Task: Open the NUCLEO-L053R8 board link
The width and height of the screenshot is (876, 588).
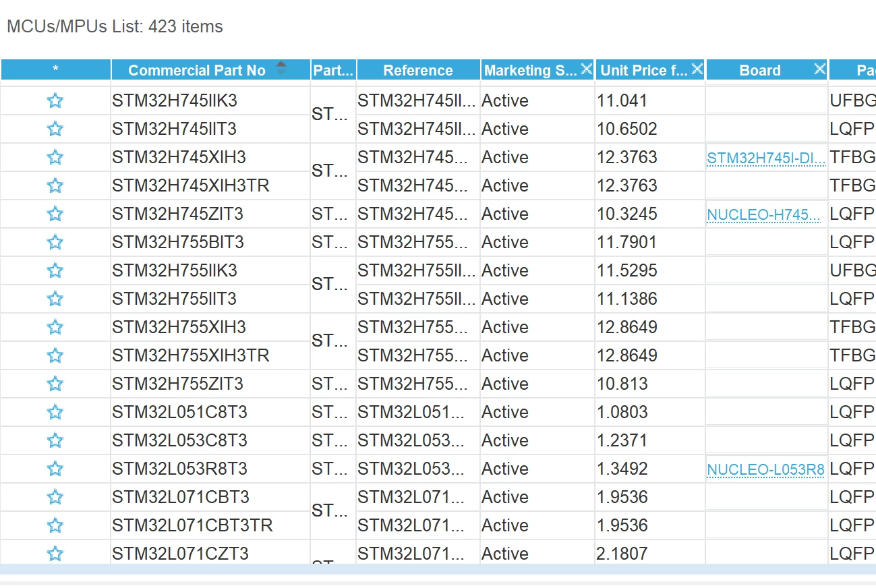Action: click(x=765, y=470)
